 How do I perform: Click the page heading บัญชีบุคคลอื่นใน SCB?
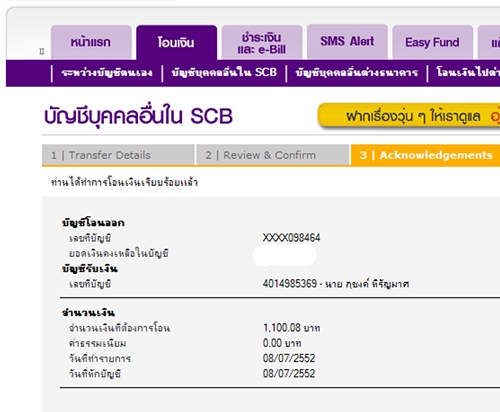click(x=138, y=116)
